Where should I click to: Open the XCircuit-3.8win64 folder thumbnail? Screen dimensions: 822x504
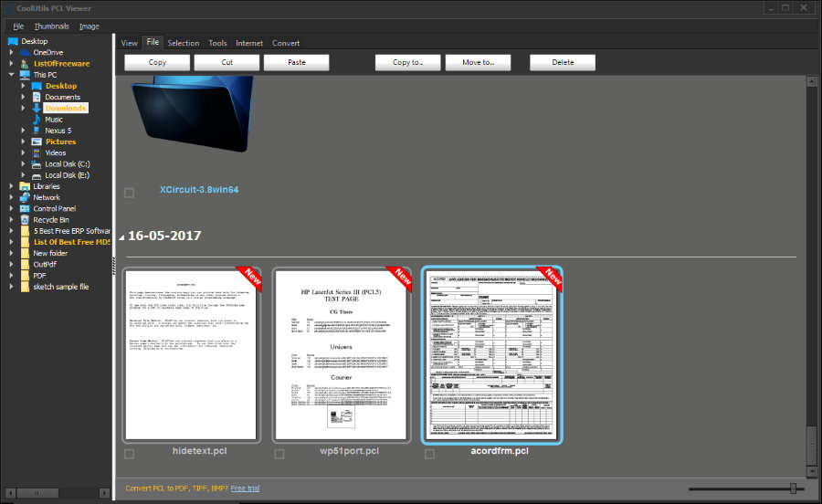pos(193,113)
